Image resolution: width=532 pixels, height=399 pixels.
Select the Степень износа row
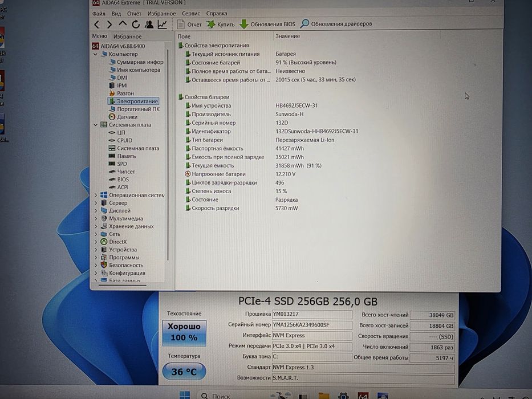(x=236, y=191)
